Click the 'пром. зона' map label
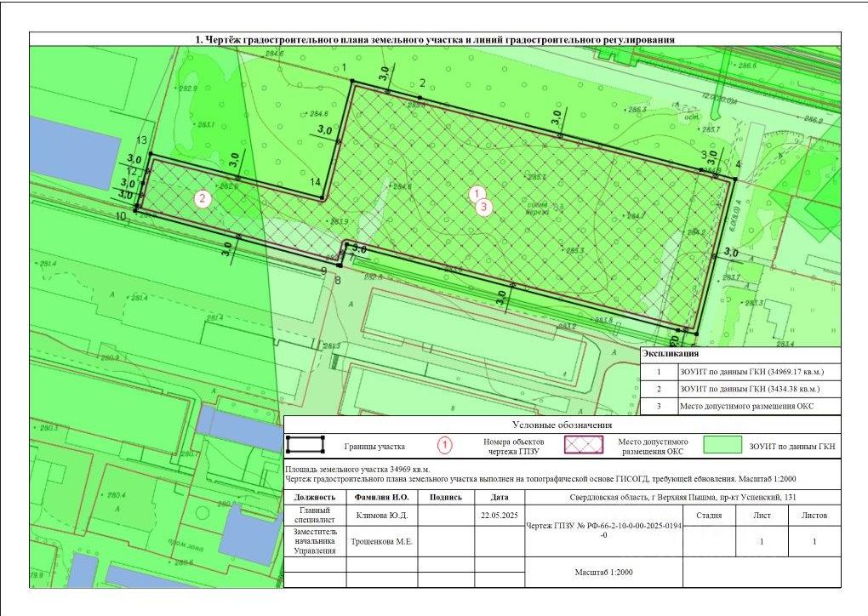Image resolution: width=868 pixels, height=616 pixels. coord(186,547)
